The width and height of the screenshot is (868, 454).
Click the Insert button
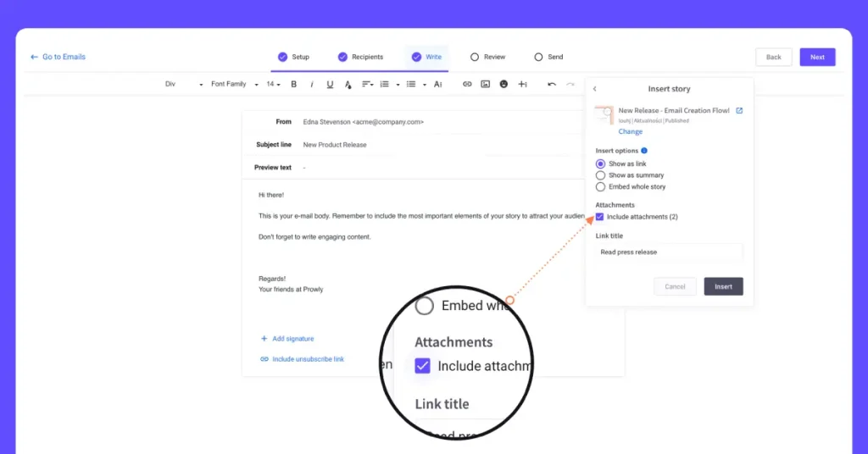tap(723, 286)
